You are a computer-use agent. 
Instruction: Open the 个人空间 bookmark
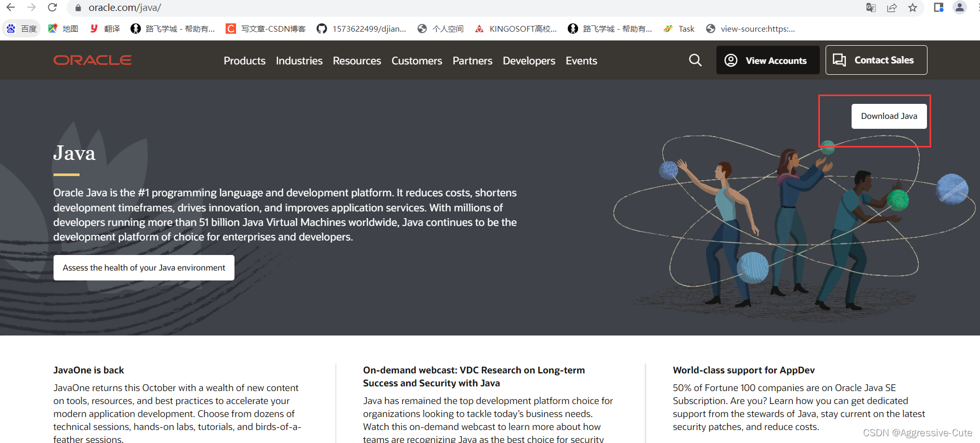tap(440, 29)
